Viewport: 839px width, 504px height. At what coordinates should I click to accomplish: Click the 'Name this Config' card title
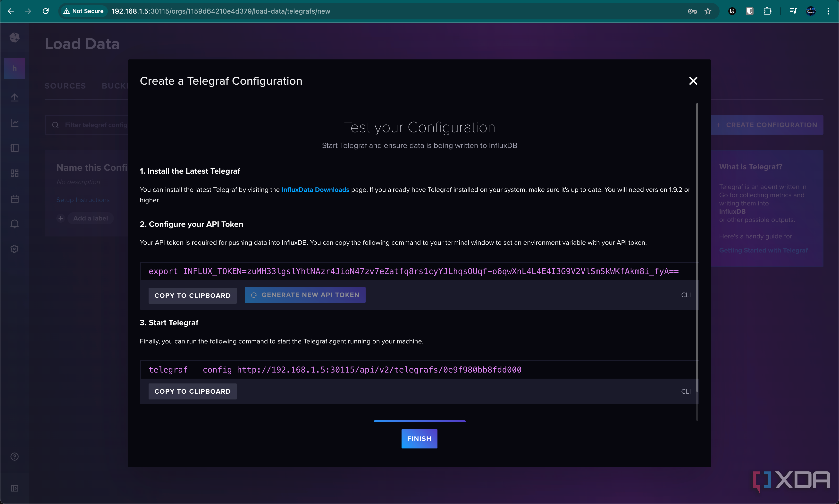(x=92, y=167)
